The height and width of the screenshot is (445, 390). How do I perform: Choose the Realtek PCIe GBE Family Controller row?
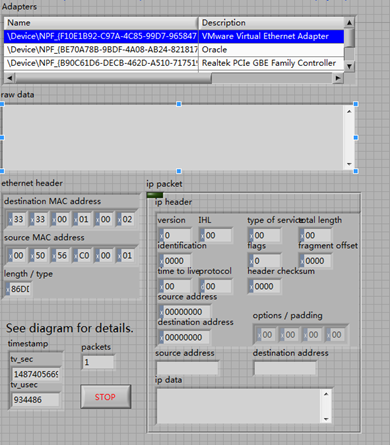[x=174, y=63]
